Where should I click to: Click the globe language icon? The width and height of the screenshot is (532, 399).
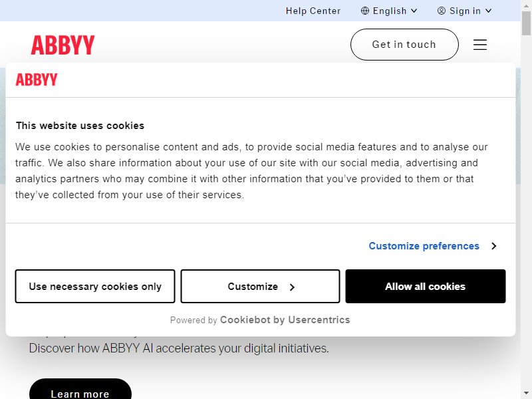point(364,11)
